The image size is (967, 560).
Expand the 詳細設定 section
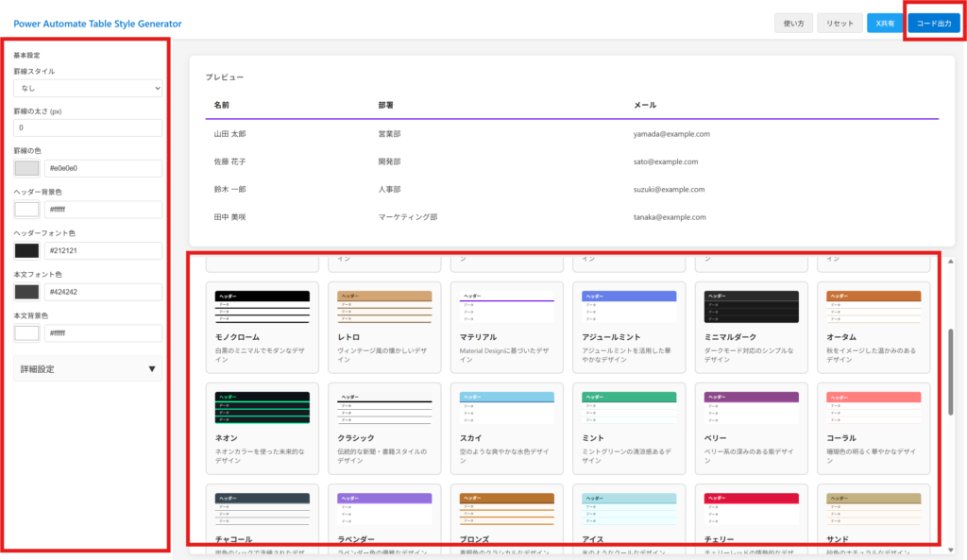coord(88,369)
